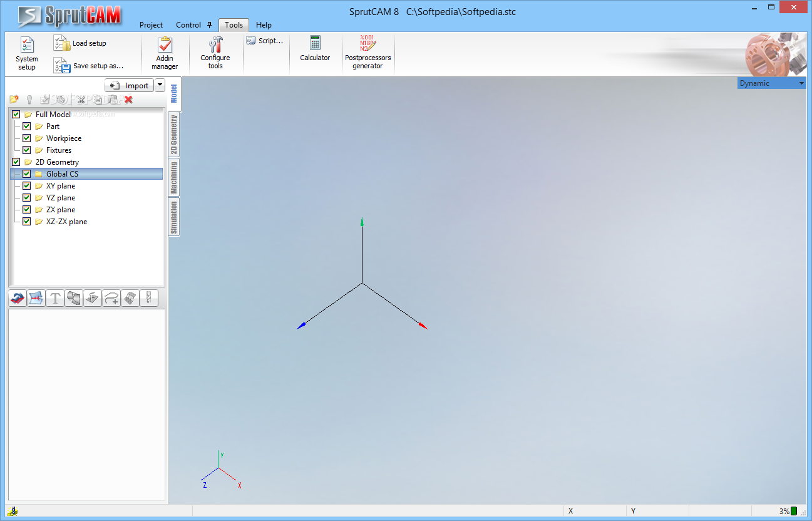Uncheck the 2D Geometry checkbox
The height and width of the screenshot is (521, 812).
pos(16,162)
